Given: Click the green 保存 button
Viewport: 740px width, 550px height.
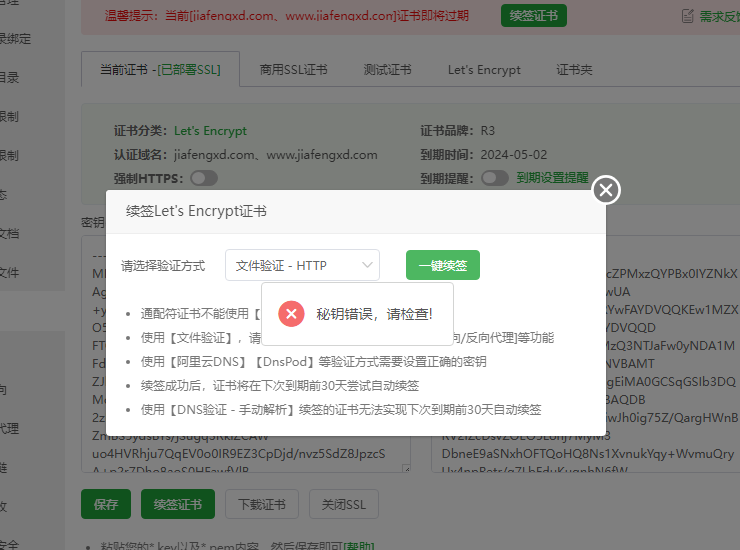Looking at the screenshot, I should (x=106, y=504).
